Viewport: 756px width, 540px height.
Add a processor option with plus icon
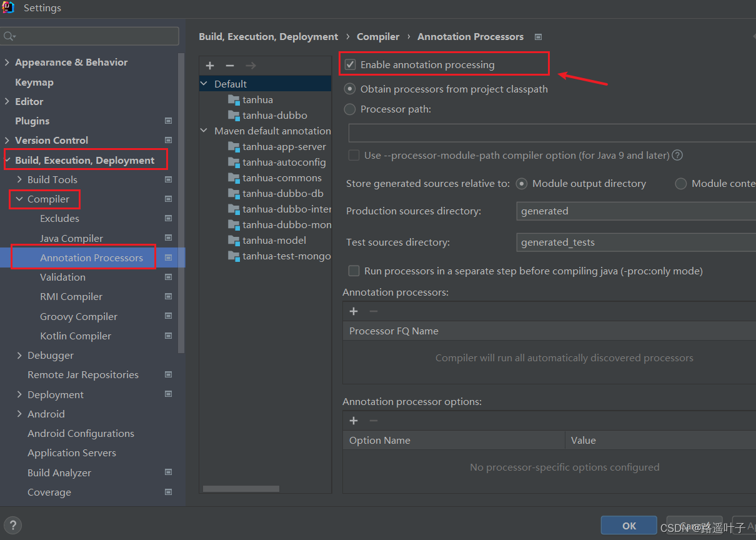[354, 421]
